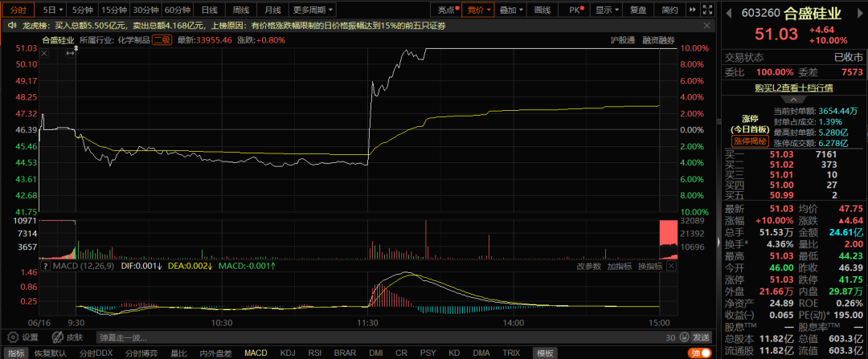
Task: Click 恢复默认 to restore defaults
Action: [51, 353]
